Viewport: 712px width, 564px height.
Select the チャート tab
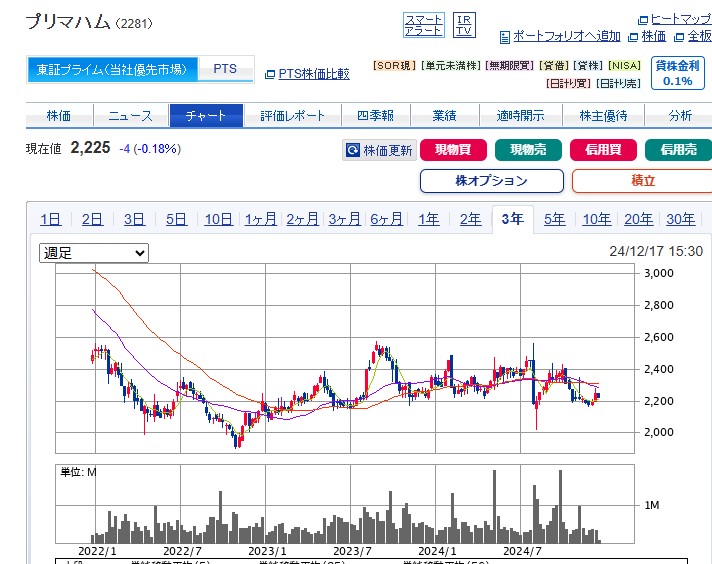tap(206, 116)
